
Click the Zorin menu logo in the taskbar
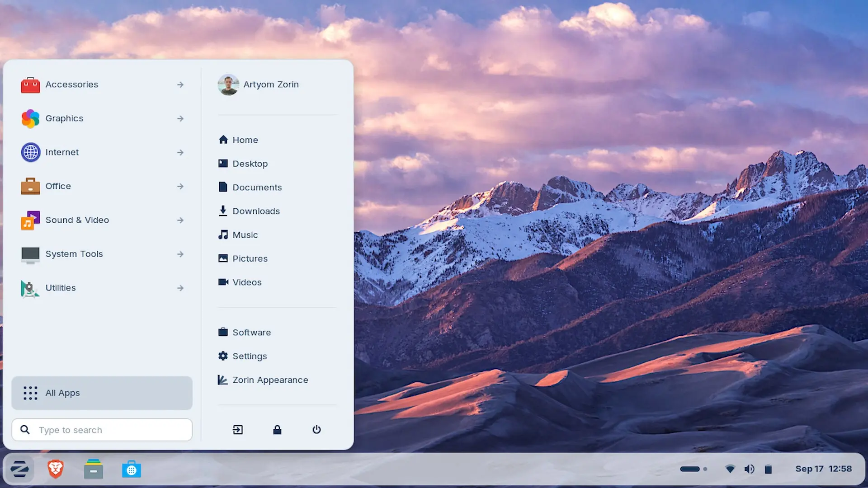pos(20,469)
